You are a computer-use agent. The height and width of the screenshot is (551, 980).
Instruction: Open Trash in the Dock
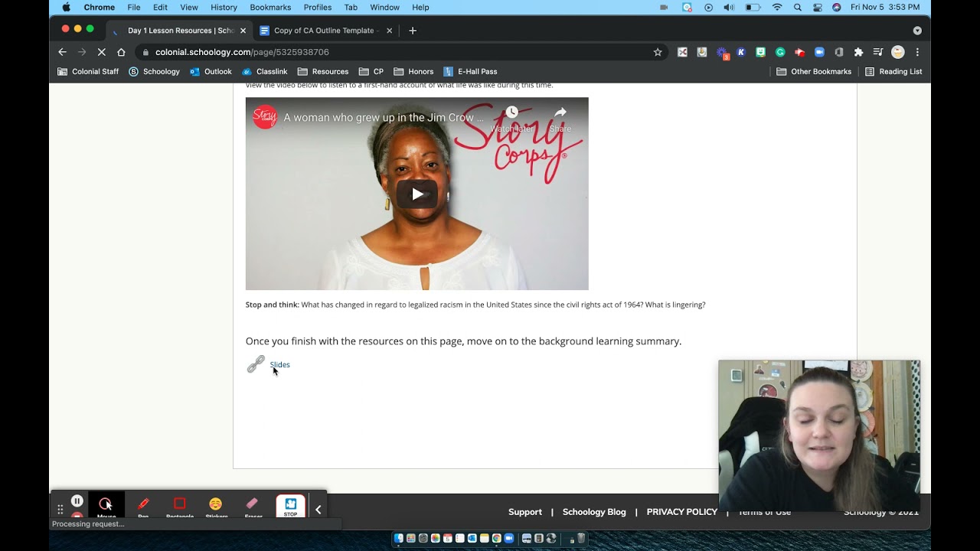(581, 539)
